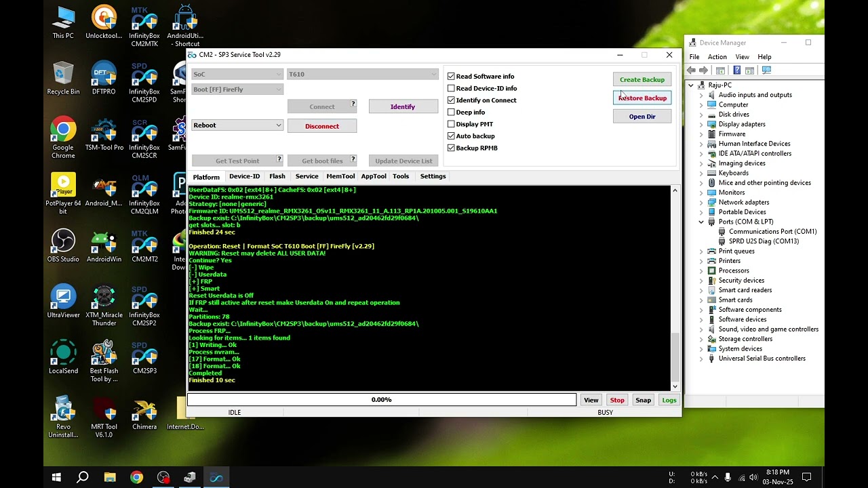Click the red Disconnect button
The width and height of the screenshot is (868, 488).
[322, 126]
